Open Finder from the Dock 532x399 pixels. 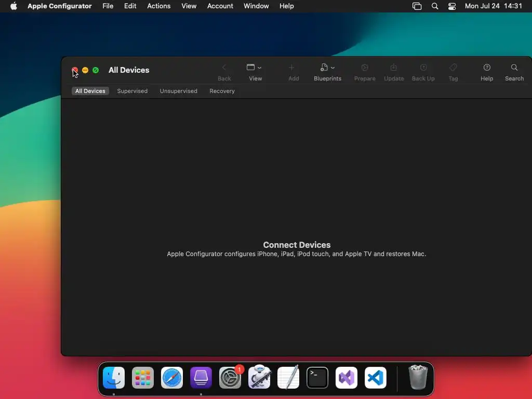pyautogui.click(x=114, y=378)
